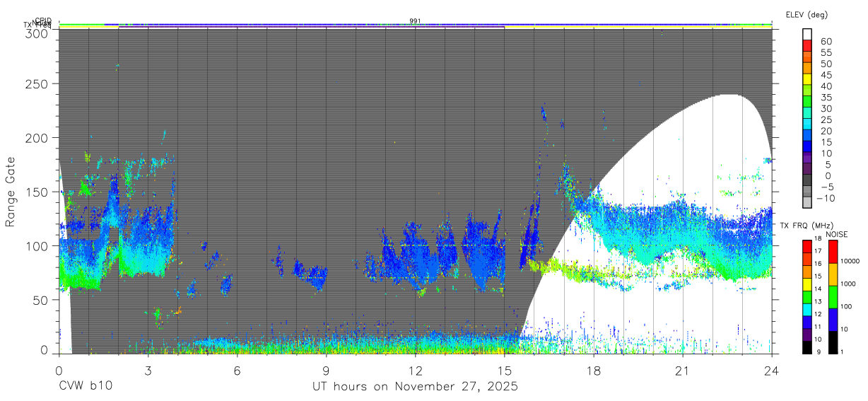Screen dimensions: 868x401
Task: Click the 55 label on ELEV scale
Action: [826, 53]
